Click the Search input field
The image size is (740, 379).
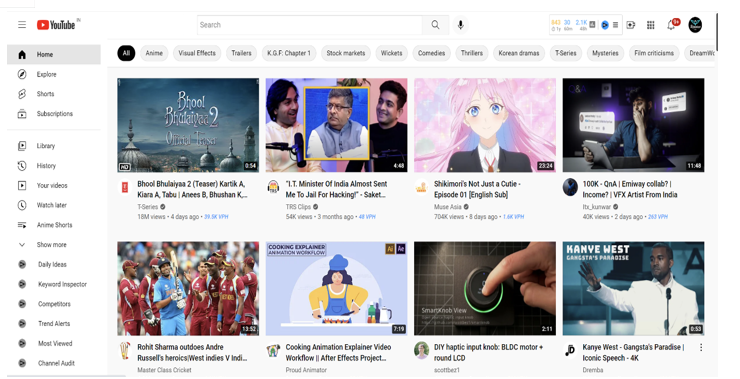click(x=310, y=25)
